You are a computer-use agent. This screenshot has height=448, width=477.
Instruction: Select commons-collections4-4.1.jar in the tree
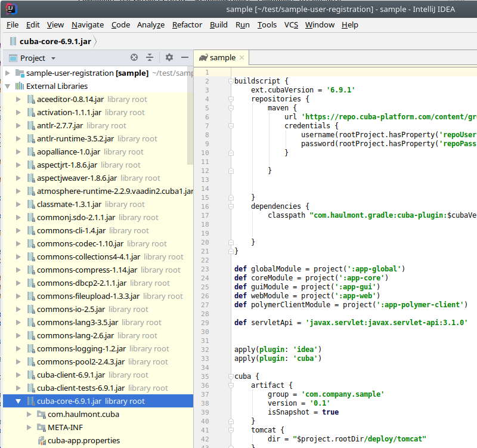click(98, 257)
